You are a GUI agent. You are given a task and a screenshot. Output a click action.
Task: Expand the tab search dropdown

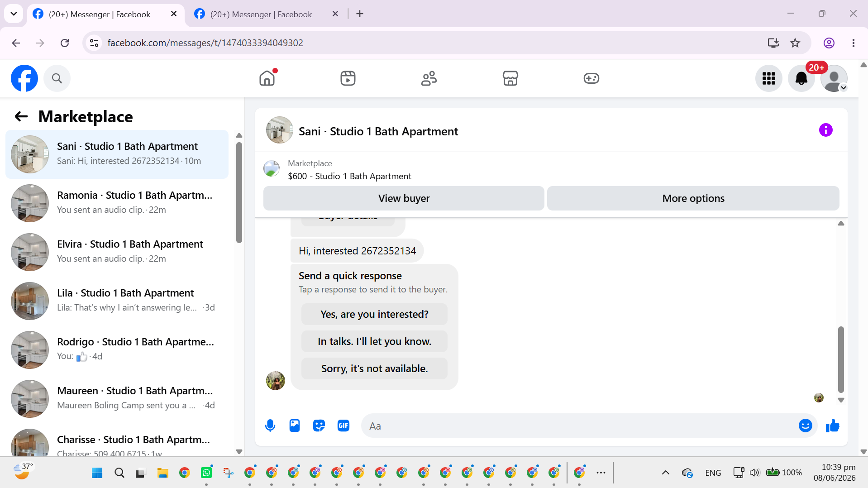14,14
